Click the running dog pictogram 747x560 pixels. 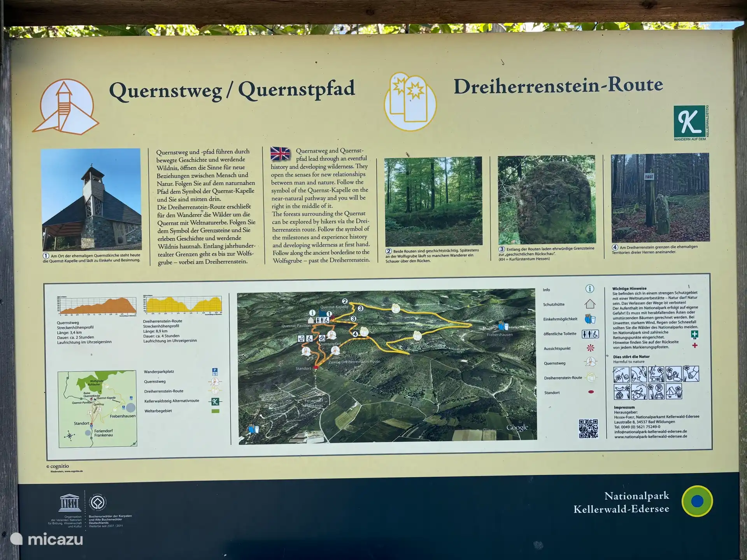(x=639, y=392)
